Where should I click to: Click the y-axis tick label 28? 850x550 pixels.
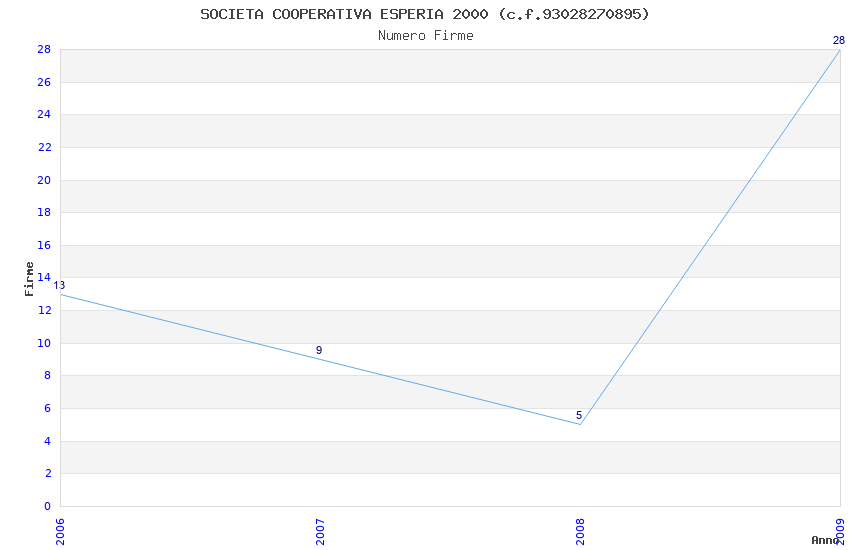(44, 49)
